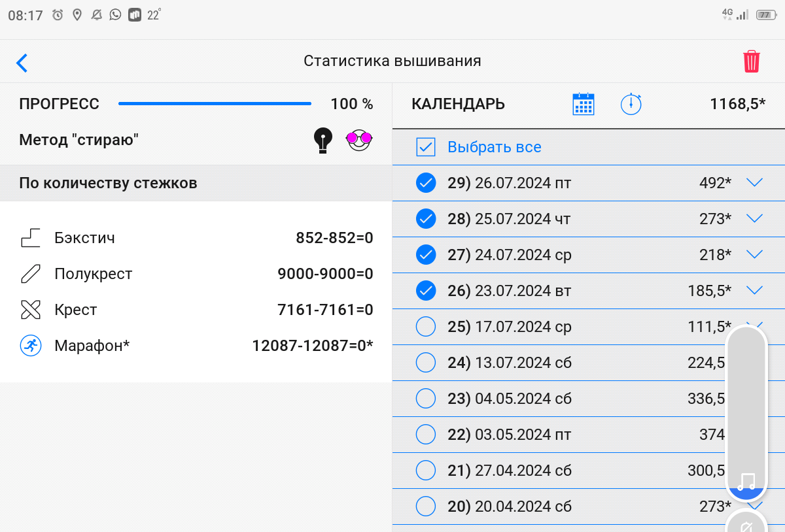Uncheck entry 29) 26.07.2024
The width and height of the screenshot is (785, 532).
point(426,183)
